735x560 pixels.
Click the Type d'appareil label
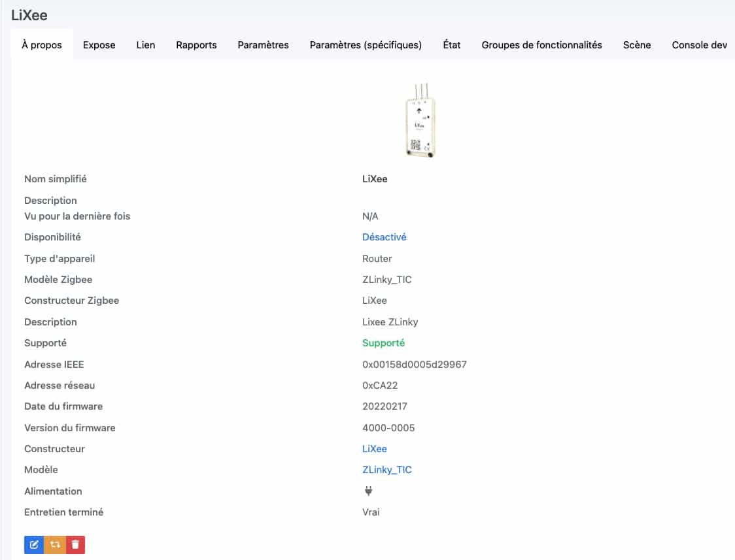[60, 259]
